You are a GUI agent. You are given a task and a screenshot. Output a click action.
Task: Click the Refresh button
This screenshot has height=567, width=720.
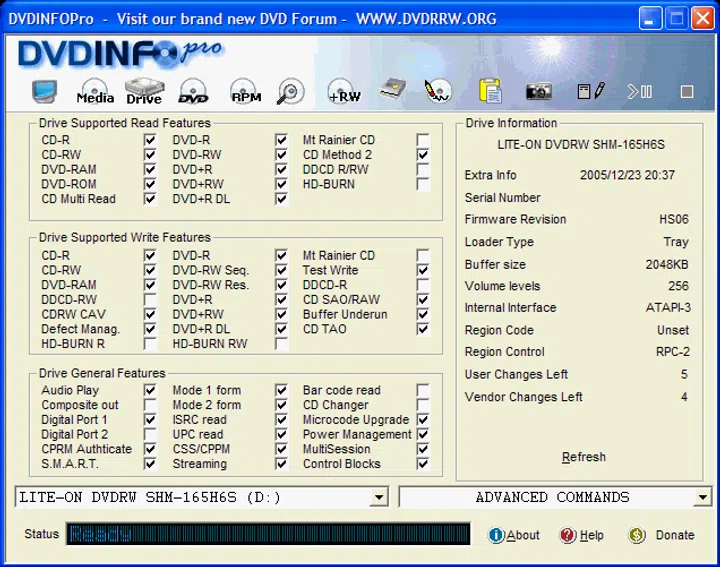click(x=584, y=457)
